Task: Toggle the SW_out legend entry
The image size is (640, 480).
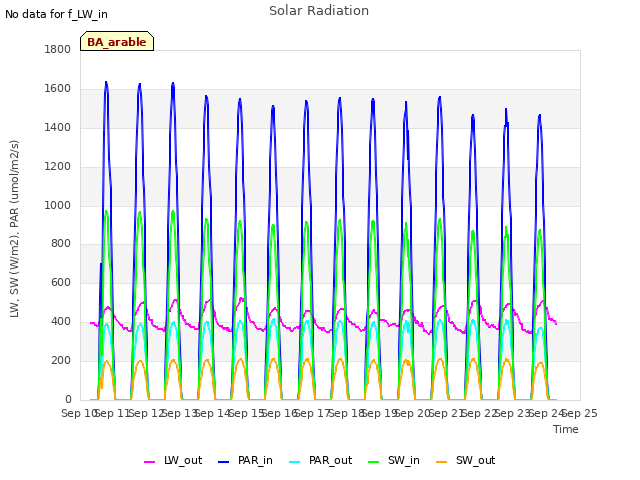Action: 465,460
